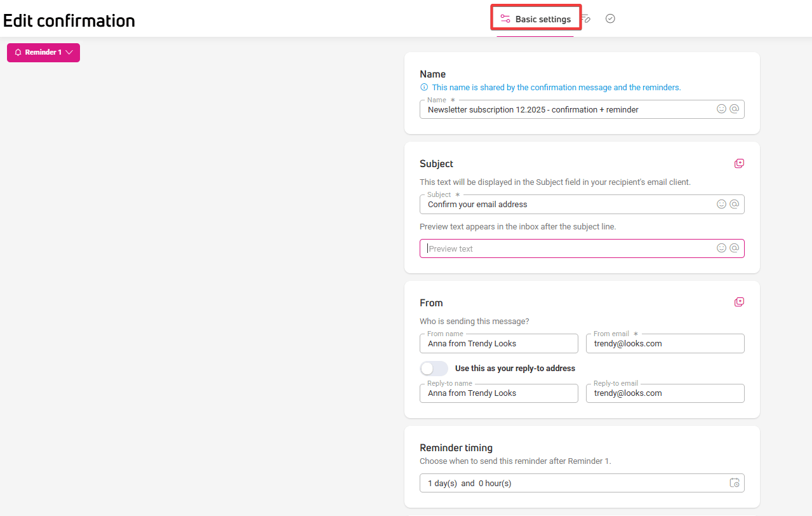
Task: Open the Reminder timing selector field
Action: pos(571,483)
